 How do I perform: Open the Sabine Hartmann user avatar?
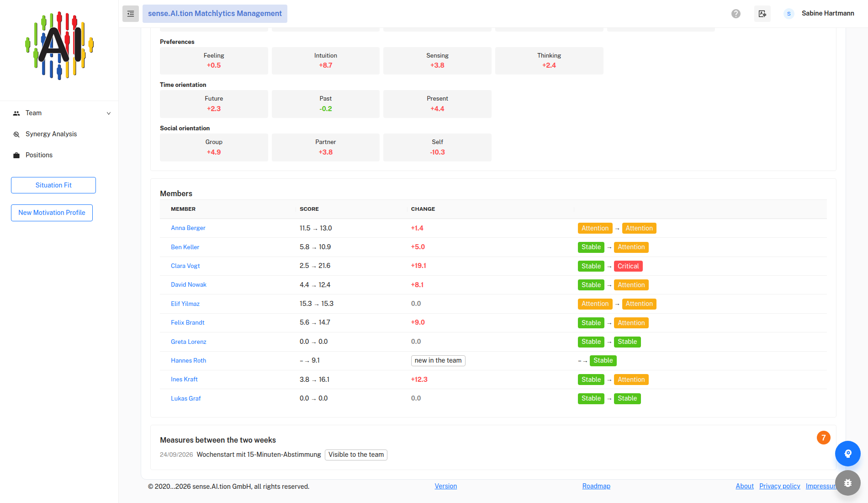(789, 14)
